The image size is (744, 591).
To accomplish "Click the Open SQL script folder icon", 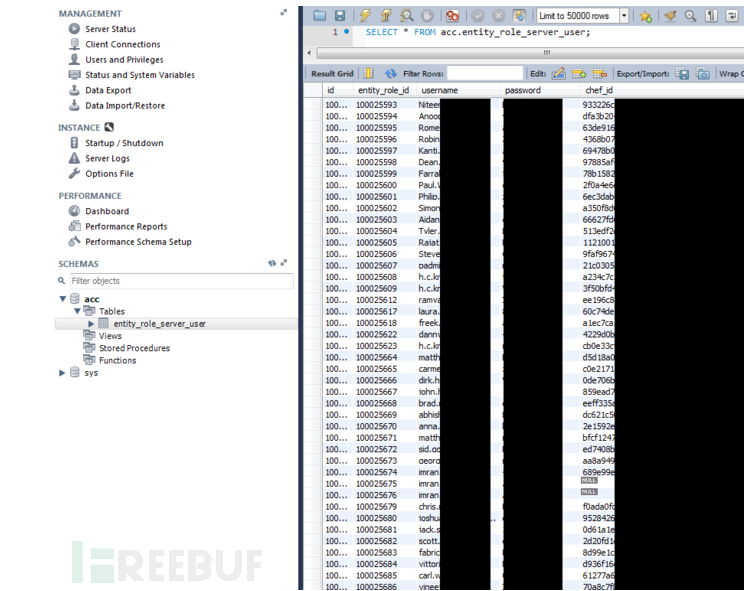I will pos(320,16).
